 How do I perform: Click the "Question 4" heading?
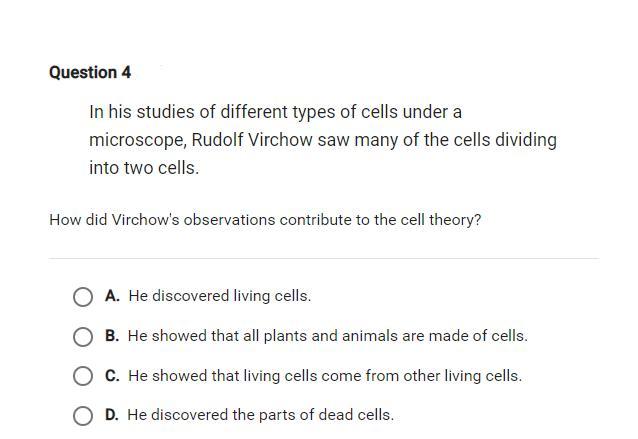point(90,72)
